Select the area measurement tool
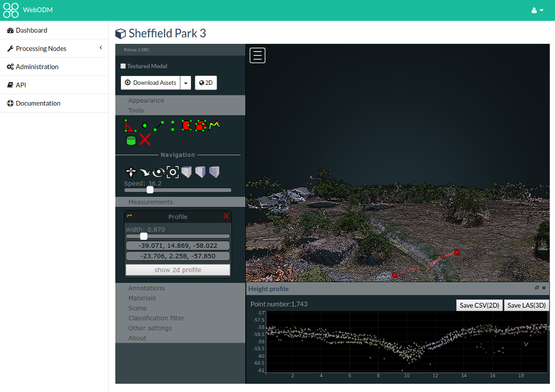The width and height of the screenshot is (555, 392). [x=186, y=125]
